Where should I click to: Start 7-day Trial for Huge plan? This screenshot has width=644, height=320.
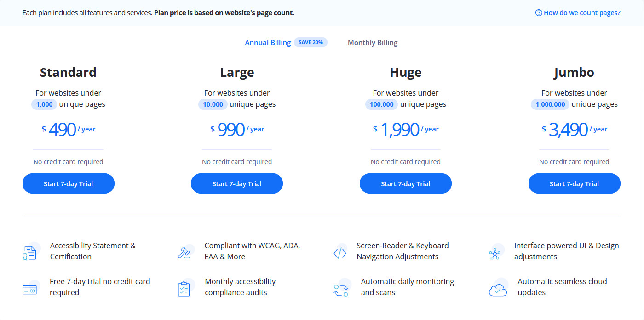click(x=406, y=183)
